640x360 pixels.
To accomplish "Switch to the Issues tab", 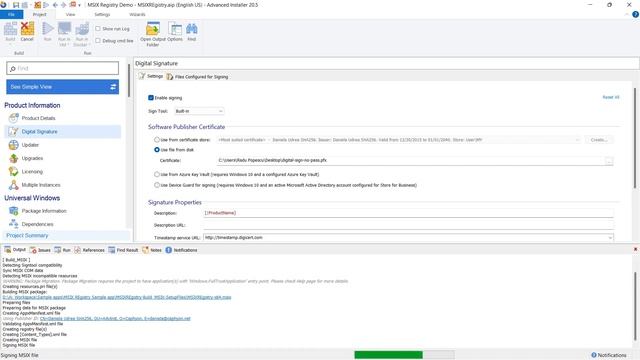I will tap(40, 250).
